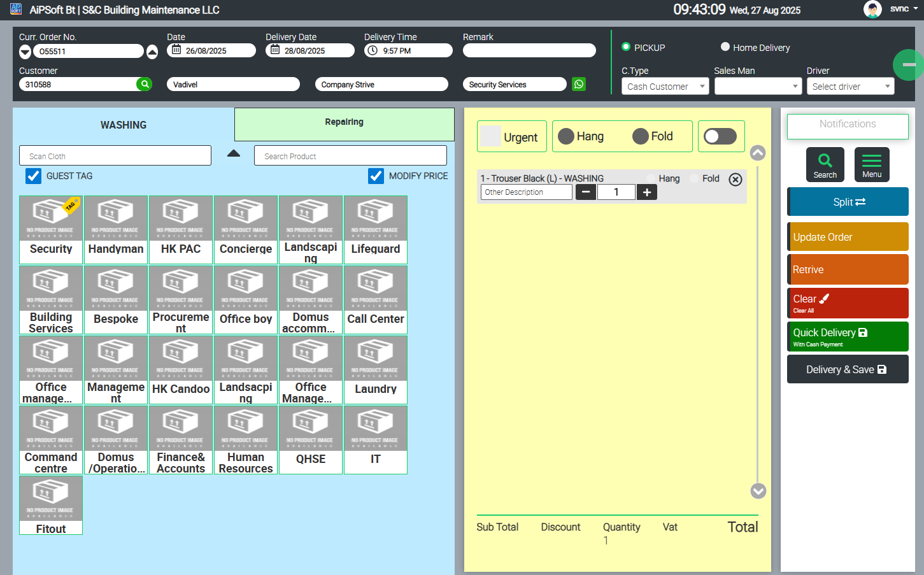
Task: Expand the Select driver dropdown
Action: point(850,87)
